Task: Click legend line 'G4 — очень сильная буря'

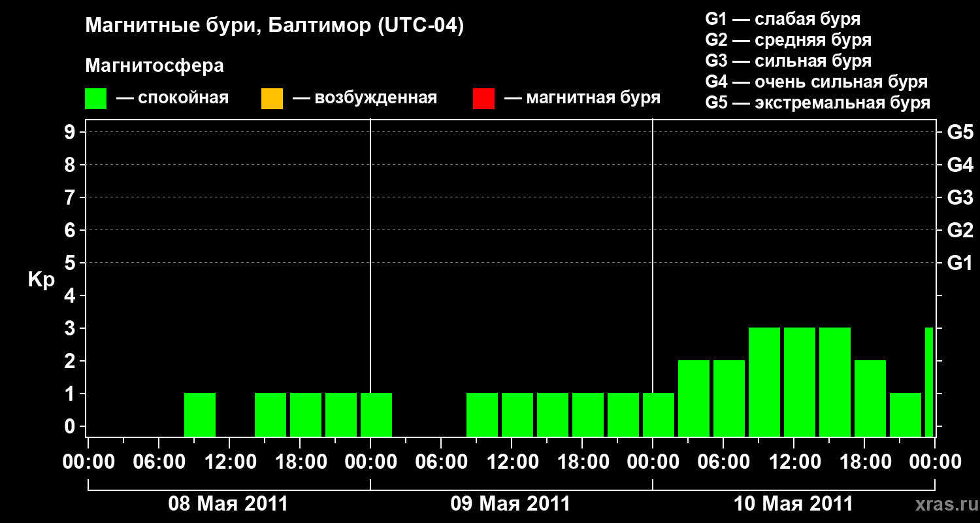Action: coord(816,82)
